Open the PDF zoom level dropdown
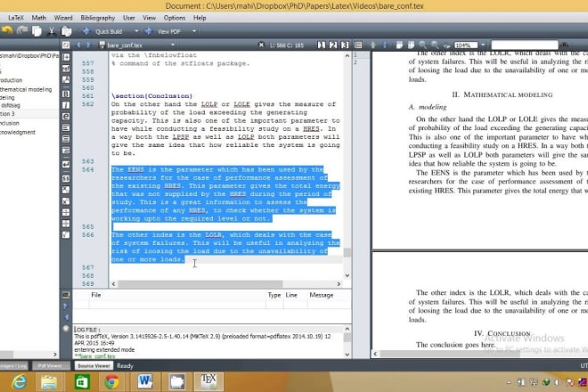The width and height of the screenshot is (588, 392). coord(483,45)
